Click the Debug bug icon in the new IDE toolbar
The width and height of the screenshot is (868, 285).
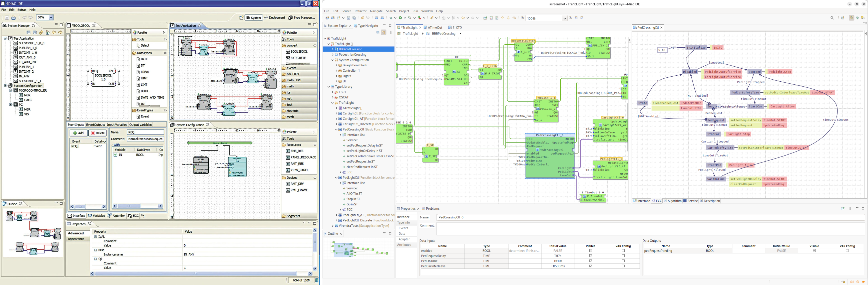tap(391, 18)
